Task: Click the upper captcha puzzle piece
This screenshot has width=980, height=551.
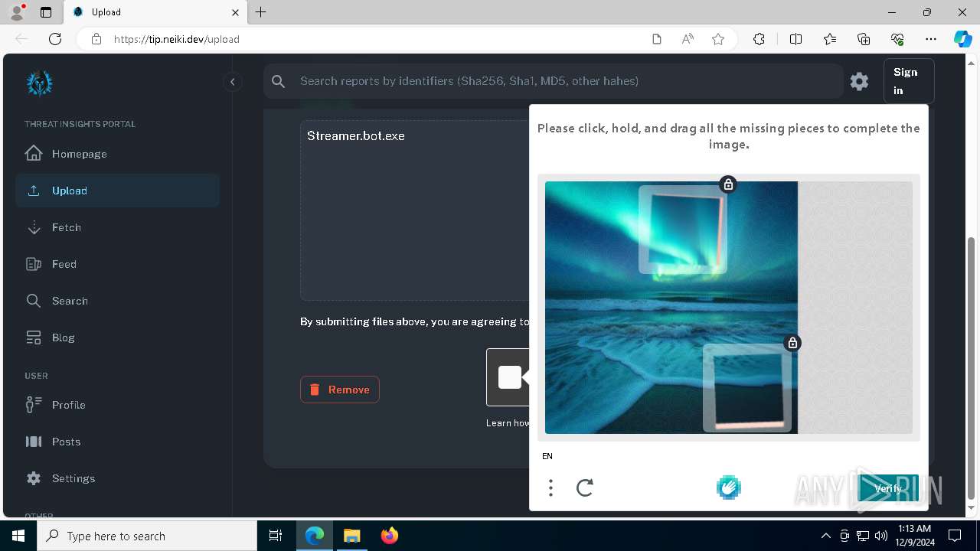Action: pyautogui.click(x=683, y=230)
